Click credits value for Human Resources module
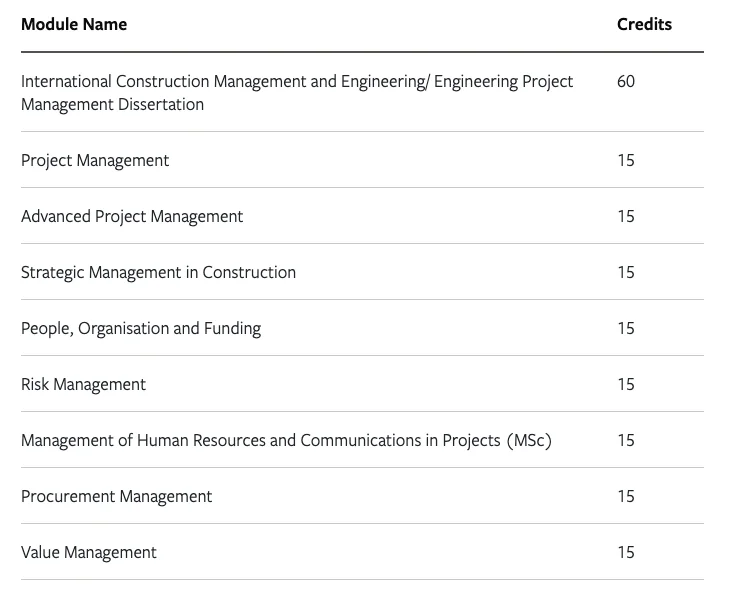 tap(626, 440)
